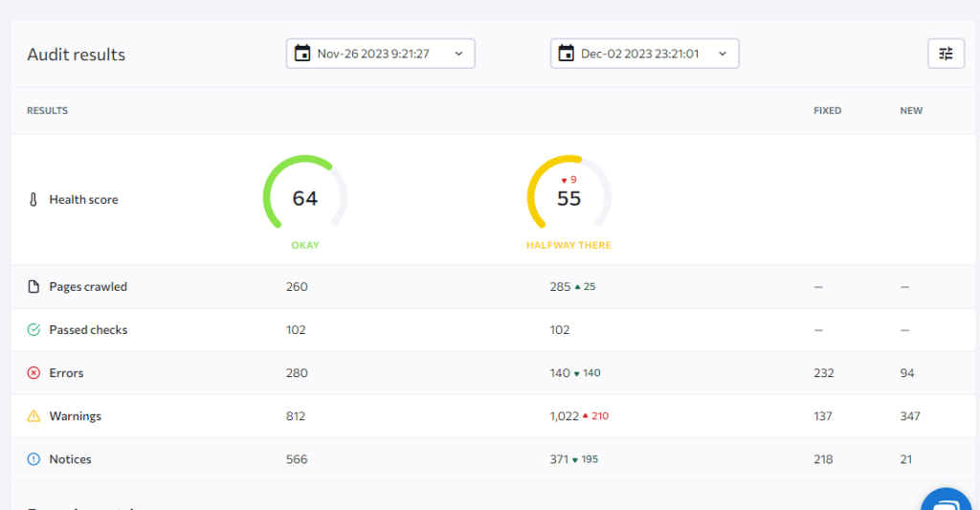
Task: Click the Dec-02 errors value 140
Action: pyautogui.click(x=560, y=372)
